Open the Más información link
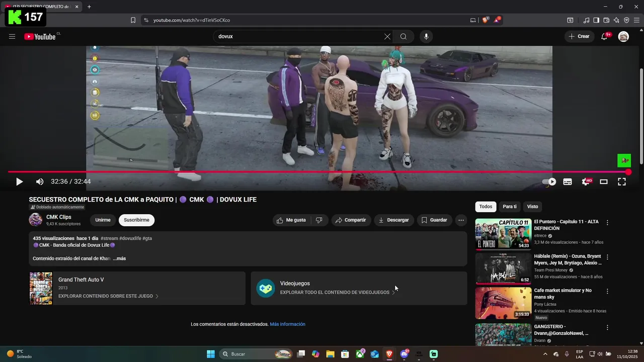 click(x=287, y=324)
